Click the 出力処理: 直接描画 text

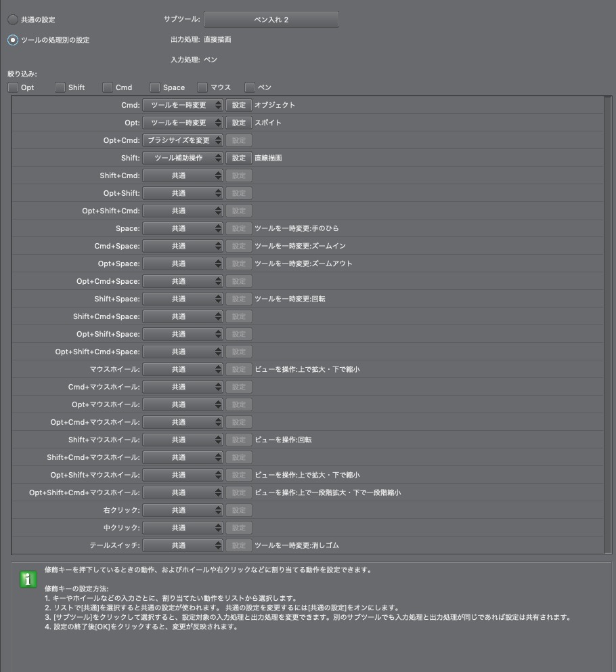point(201,39)
